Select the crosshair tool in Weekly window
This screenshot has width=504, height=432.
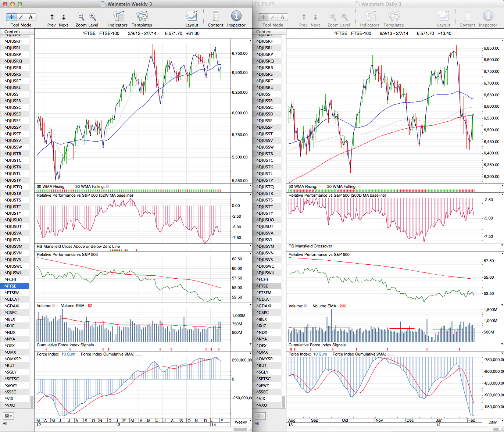click(x=11, y=17)
